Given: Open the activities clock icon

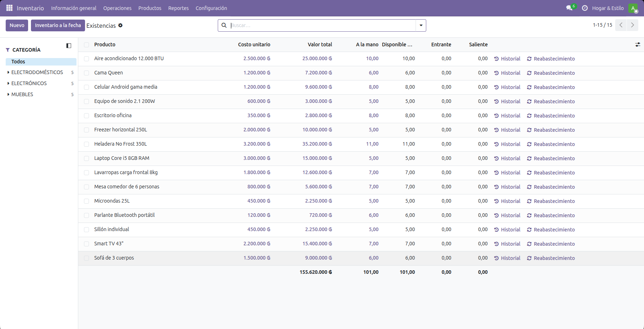Looking at the screenshot, I should [585, 8].
